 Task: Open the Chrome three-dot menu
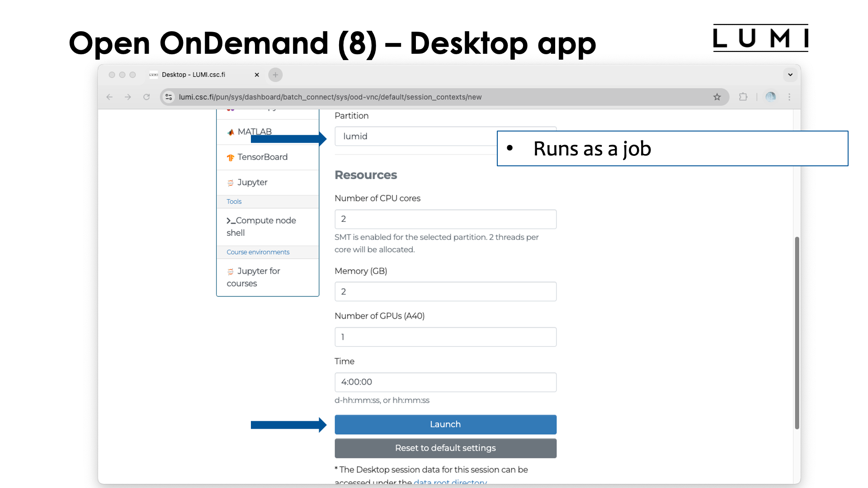[x=790, y=97]
